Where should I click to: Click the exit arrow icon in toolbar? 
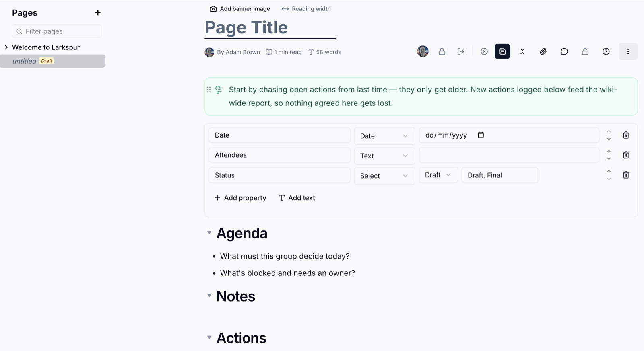(461, 51)
